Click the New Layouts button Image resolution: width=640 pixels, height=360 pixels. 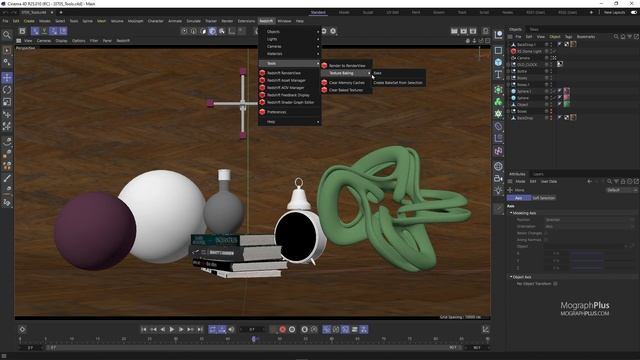pyautogui.click(x=614, y=13)
